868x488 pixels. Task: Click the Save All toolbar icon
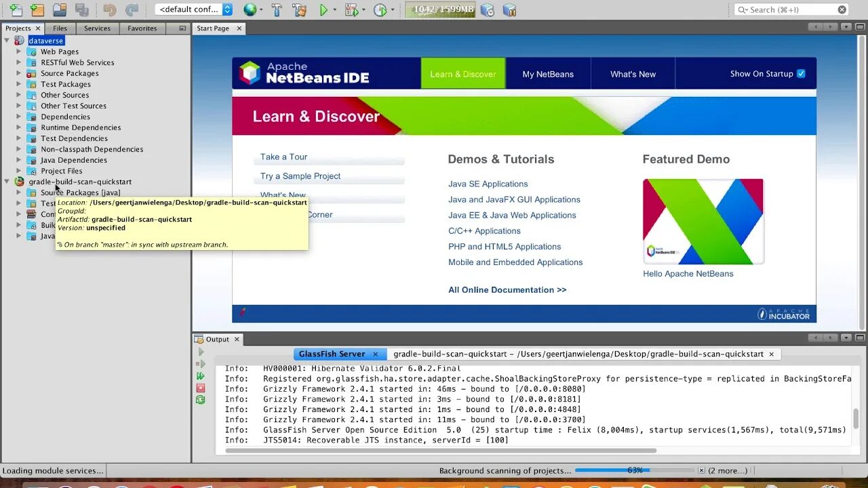point(82,9)
